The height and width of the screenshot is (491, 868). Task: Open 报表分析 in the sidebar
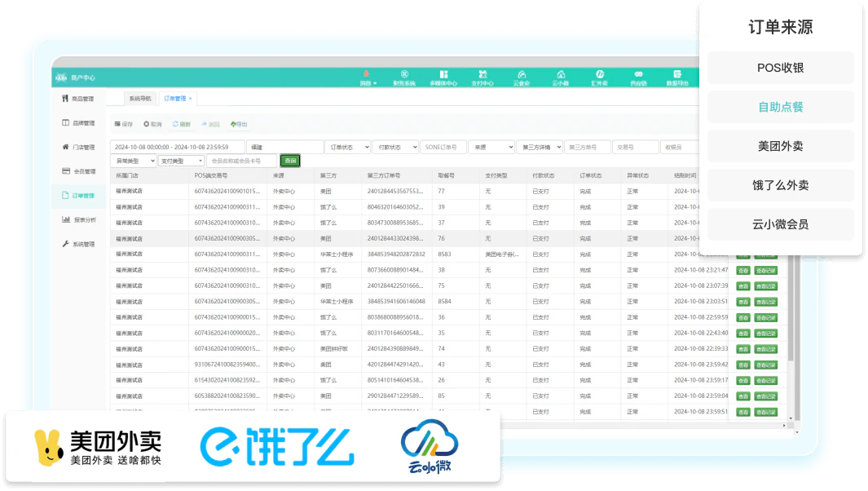click(78, 220)
